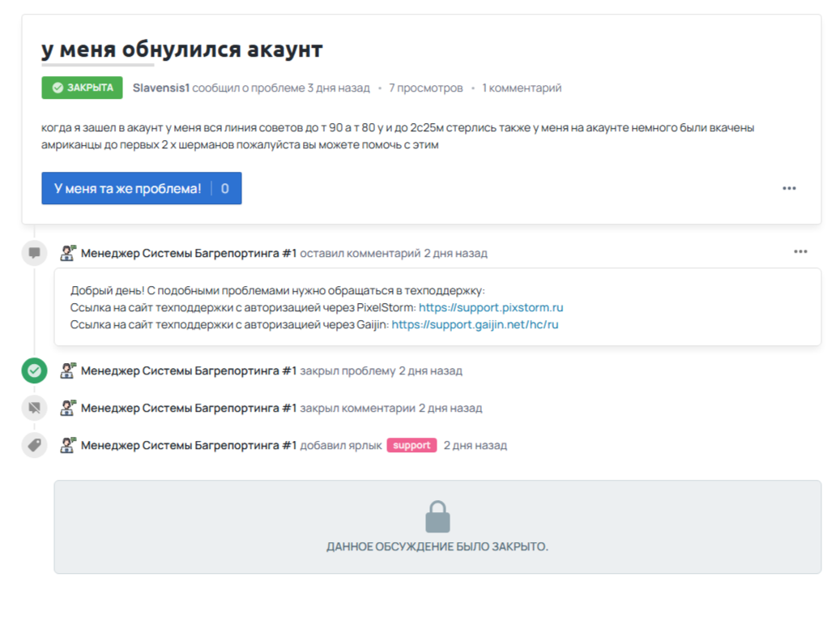
Task: Click the green 'ЗАКРЫТА' status badge
Action: 82,88
